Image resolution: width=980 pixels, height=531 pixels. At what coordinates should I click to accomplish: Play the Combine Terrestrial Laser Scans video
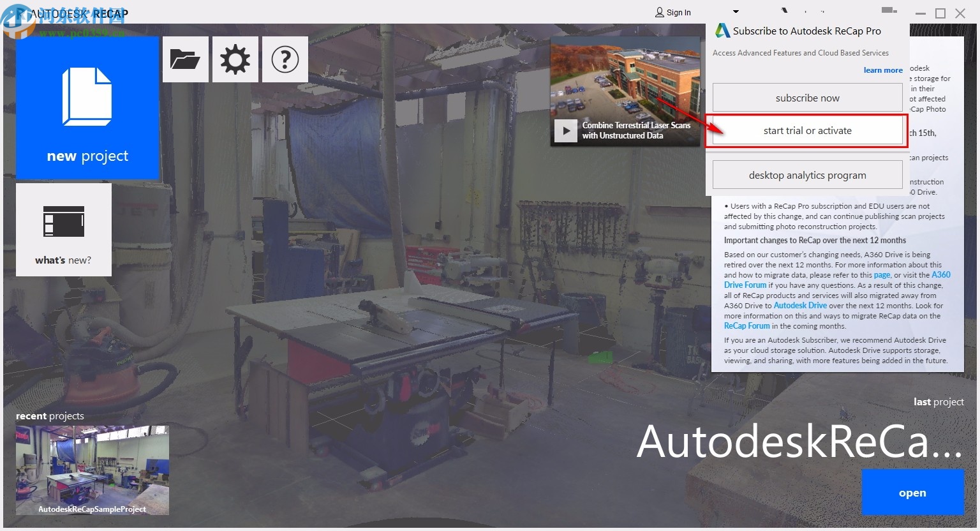pyautogui.click(x=566, y=130)
